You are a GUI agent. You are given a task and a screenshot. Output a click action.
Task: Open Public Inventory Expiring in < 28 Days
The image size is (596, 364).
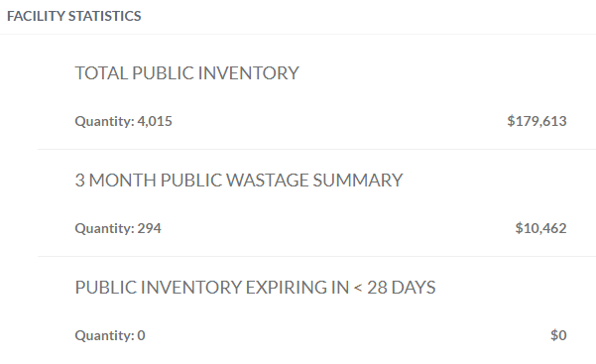click(x=255, y=288)
